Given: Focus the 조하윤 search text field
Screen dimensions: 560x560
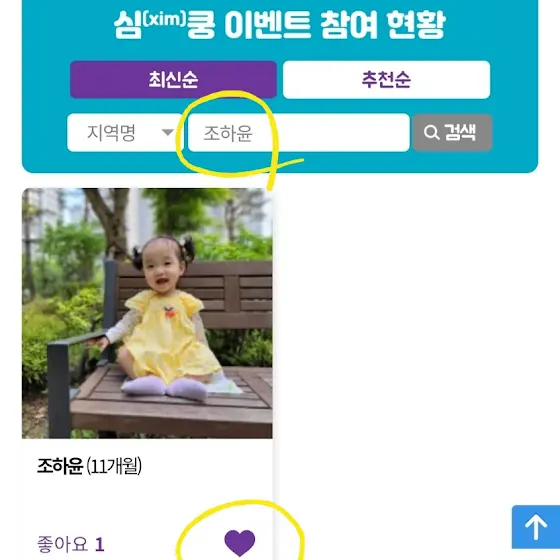Looking at the screenshot, I should tap(299, 132).
